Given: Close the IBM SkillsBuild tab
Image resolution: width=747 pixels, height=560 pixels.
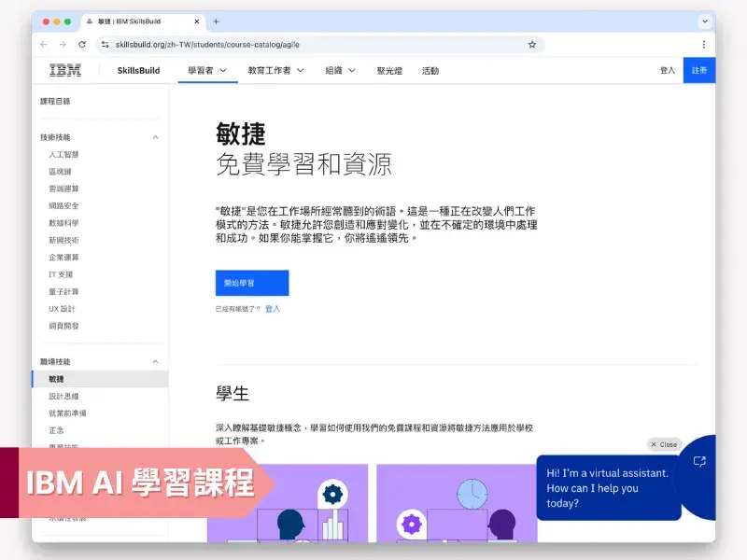Looking at the screenshot, I should coord(197,21).
